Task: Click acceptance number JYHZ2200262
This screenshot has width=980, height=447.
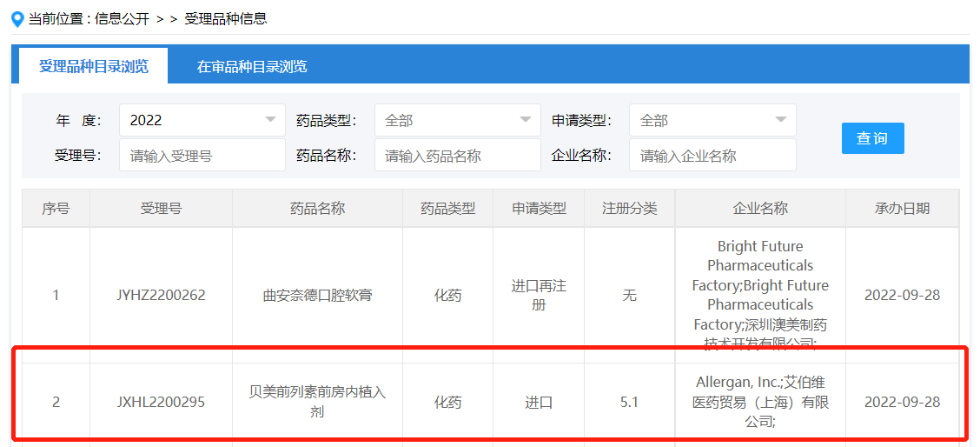Action: (161, 295)
